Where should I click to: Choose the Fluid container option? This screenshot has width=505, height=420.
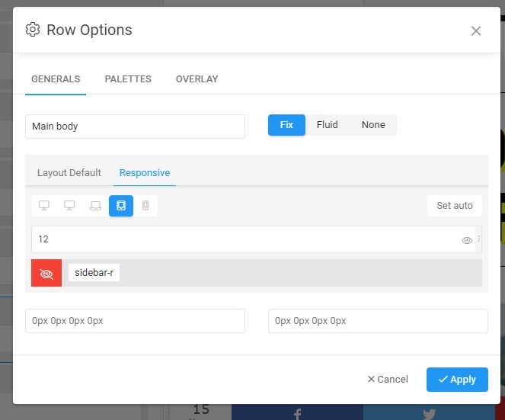coord(328,125)
